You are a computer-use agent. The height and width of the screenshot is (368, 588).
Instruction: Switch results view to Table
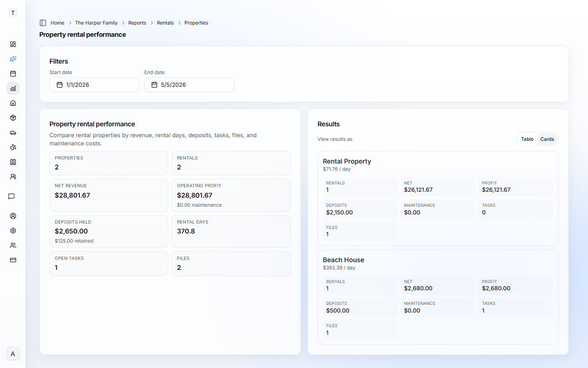(527, 139)
